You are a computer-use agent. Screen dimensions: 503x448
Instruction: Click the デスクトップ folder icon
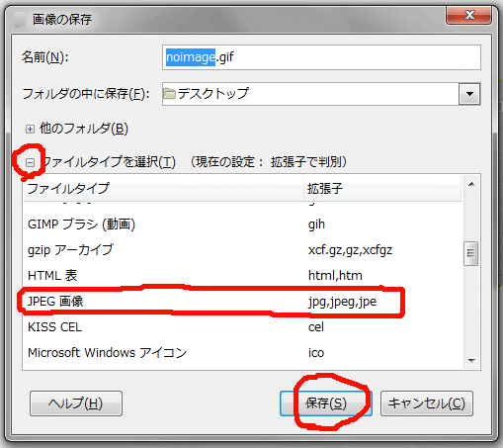pos(169,94)
